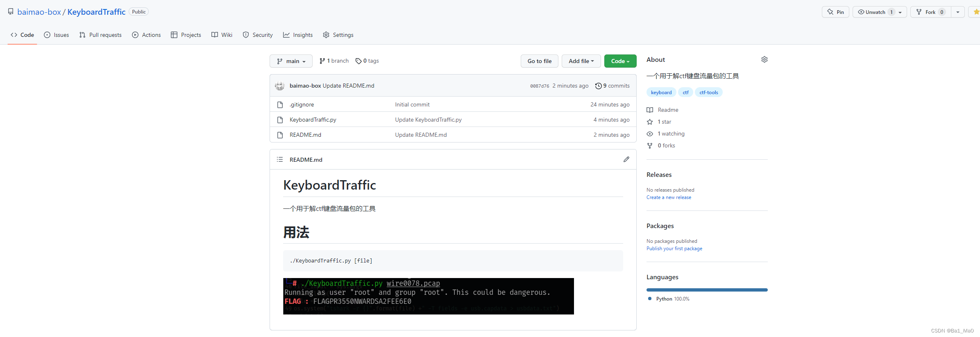Click the fork icon beside 0 forks
This screenshot has width=980, height=337.
[x=650, y=145]
